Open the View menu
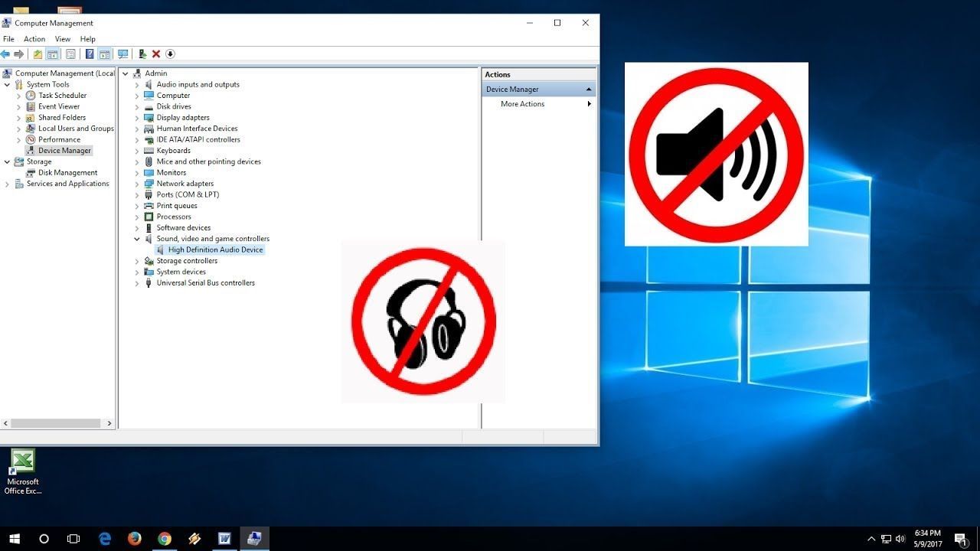Screen dimensions: 980x551 (63, 39)
